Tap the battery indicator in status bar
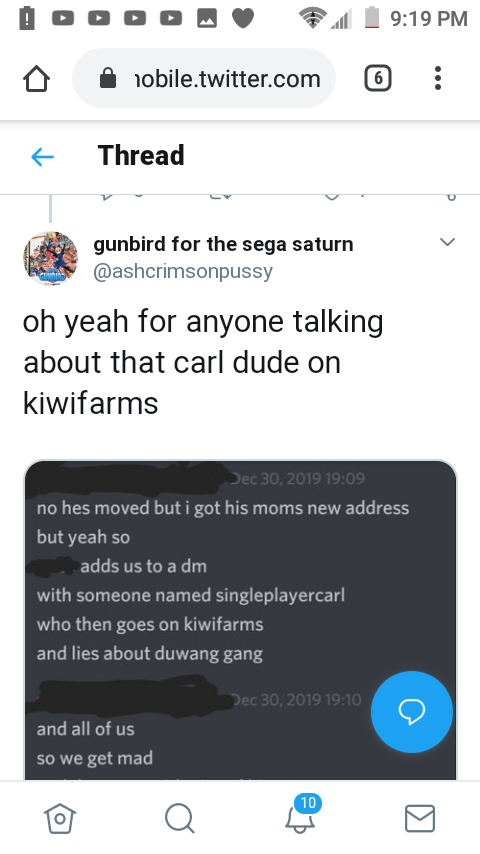Screen dimensions: 480x854 pos(372,17)
